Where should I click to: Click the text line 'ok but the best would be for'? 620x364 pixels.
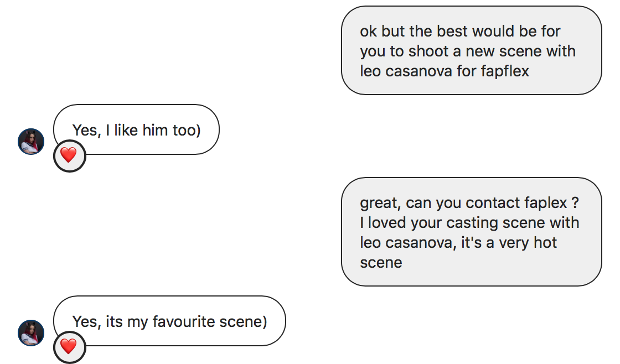[460, 32]
